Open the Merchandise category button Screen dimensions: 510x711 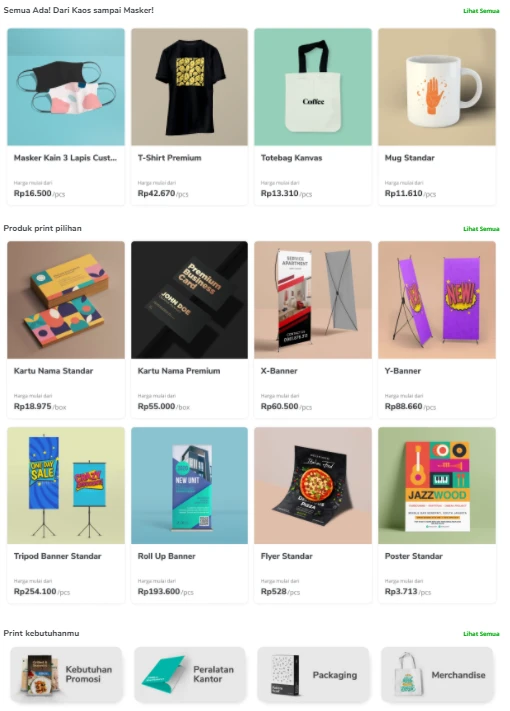coord(437,674)
